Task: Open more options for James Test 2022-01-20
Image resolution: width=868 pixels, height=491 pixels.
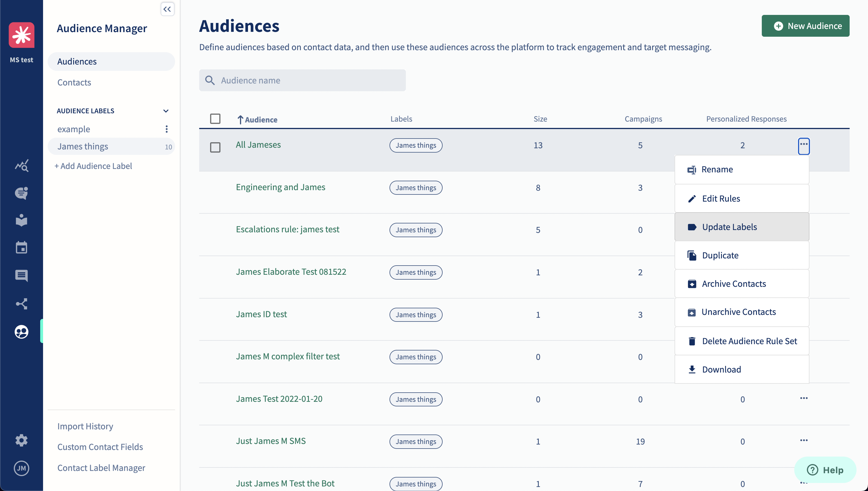Action: 803,398
